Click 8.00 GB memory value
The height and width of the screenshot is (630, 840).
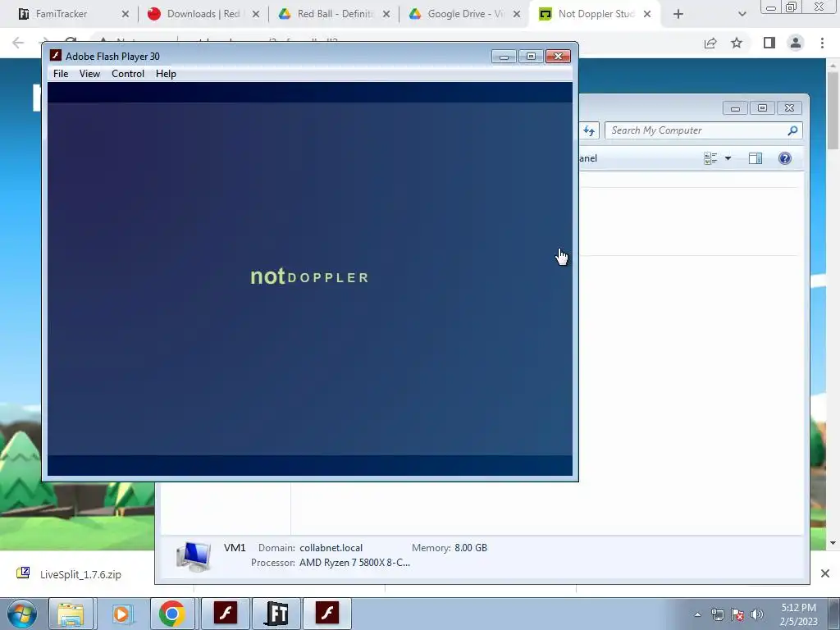471,548
